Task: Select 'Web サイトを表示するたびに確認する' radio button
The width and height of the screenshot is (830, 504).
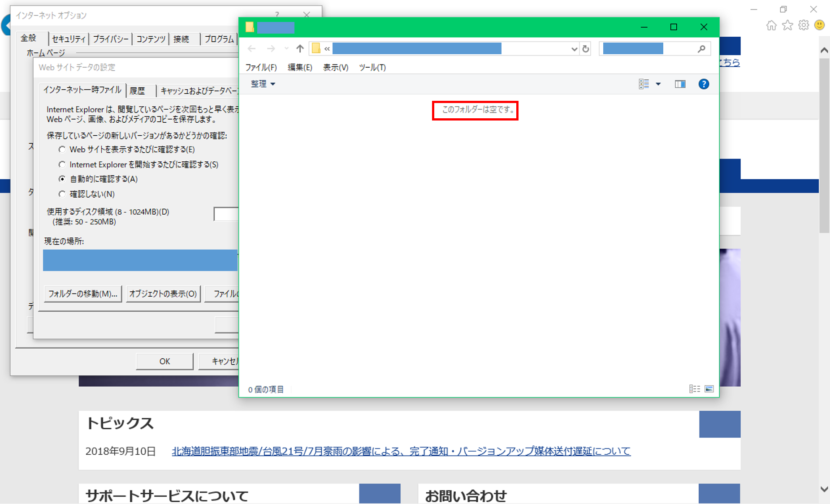Action: [x=62, y=149]
